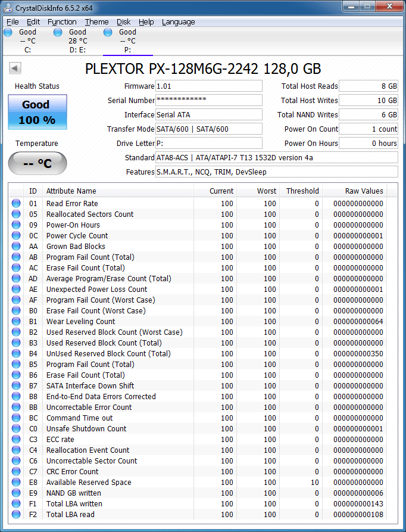Open the File menu
This screenshot has width=406, height=532.
(13, 22)
